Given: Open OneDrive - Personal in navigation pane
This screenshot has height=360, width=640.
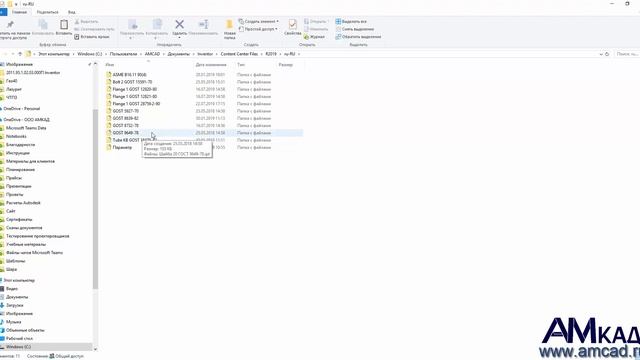Looking at the screenshot, I should point(22,109).
